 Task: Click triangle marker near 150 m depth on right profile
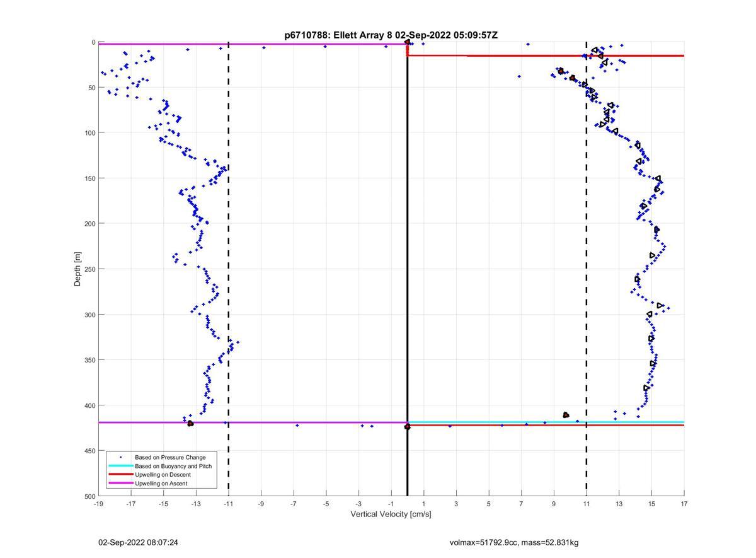point(658,179)
